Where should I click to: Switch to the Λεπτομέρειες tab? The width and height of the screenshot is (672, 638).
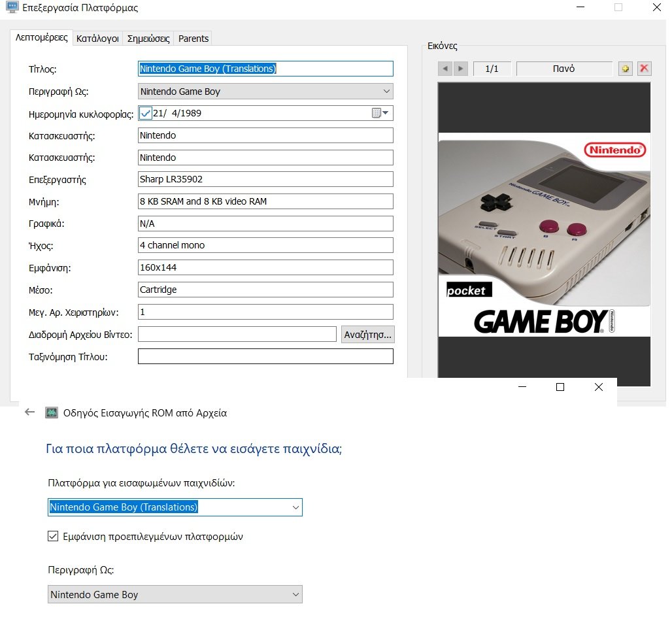(42, 38)
